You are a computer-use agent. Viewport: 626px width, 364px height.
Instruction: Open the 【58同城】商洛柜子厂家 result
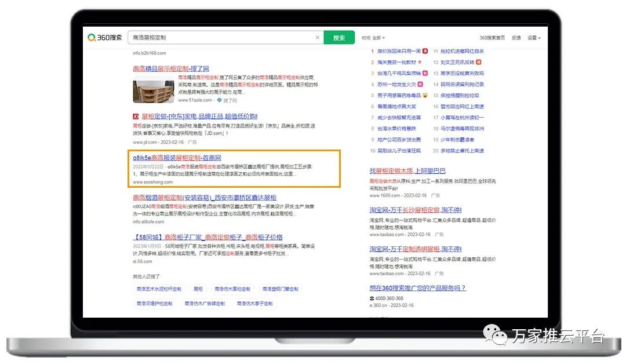tap(208, 237)
